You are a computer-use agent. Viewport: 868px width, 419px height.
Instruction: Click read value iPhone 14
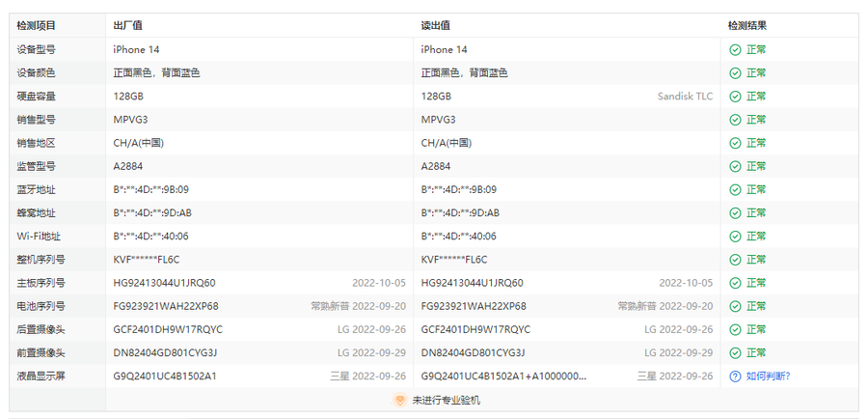(444, 50)
